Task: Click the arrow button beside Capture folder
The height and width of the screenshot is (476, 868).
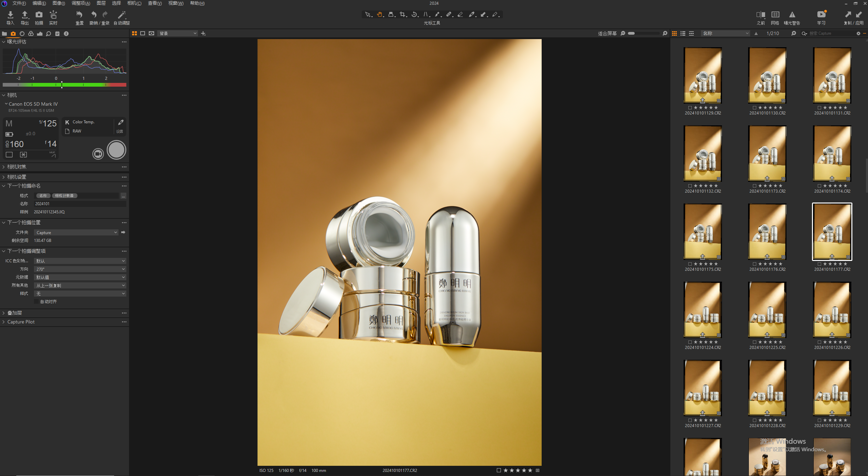Action: point(123,232)
